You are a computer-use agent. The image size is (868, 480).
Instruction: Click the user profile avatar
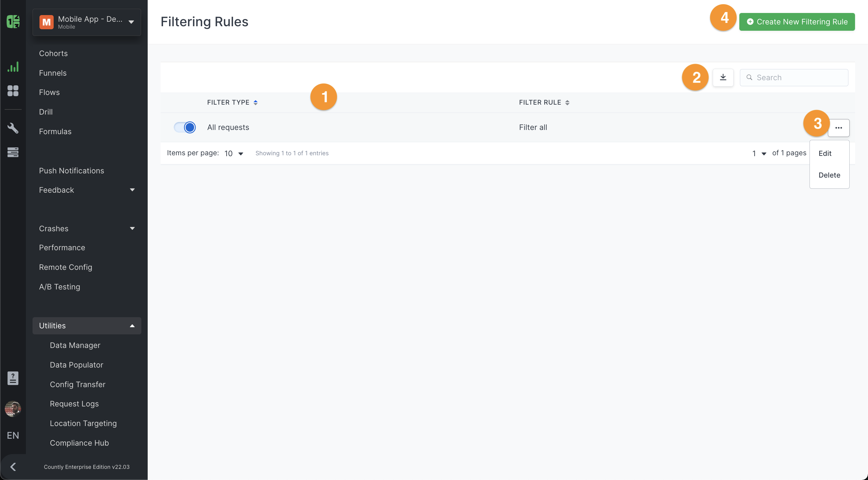point(13,409)
